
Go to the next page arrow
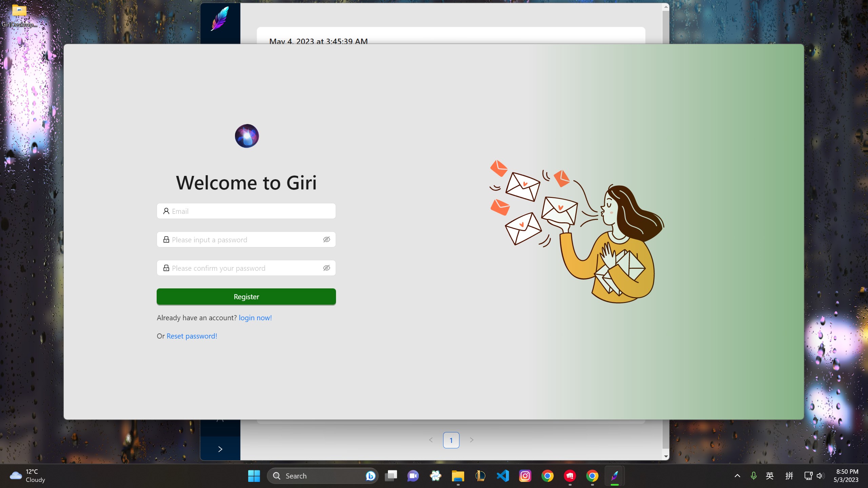point(471,440)
